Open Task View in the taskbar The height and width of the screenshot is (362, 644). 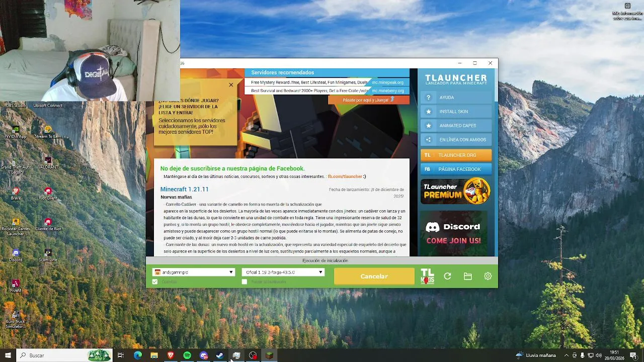pyautogui.click(x=121, y=355)
